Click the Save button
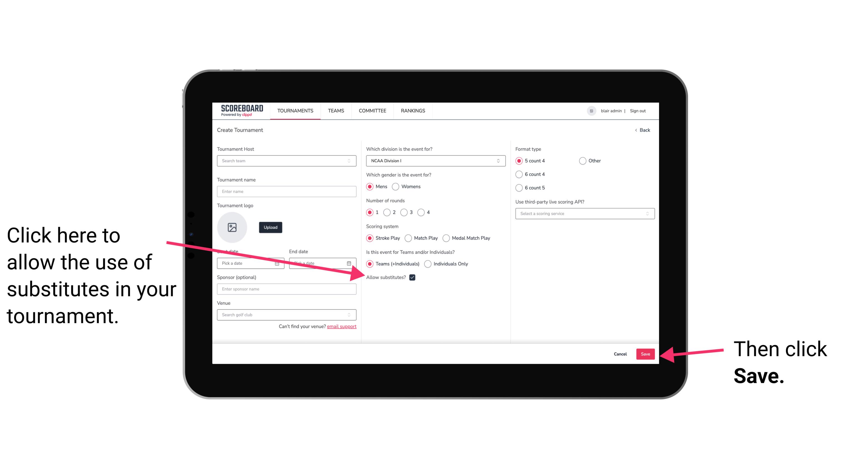Viewport: 868px width, 467px height. click(x=645, y=353)
